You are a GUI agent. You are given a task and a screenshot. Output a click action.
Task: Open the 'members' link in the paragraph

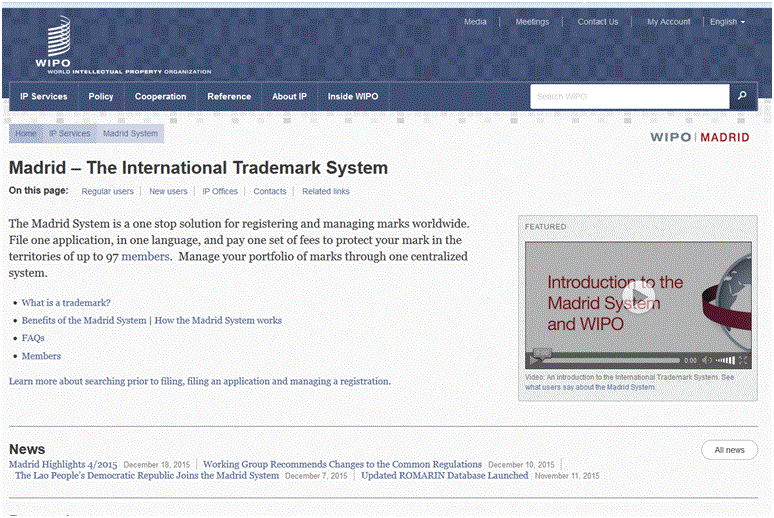[145, 256]
